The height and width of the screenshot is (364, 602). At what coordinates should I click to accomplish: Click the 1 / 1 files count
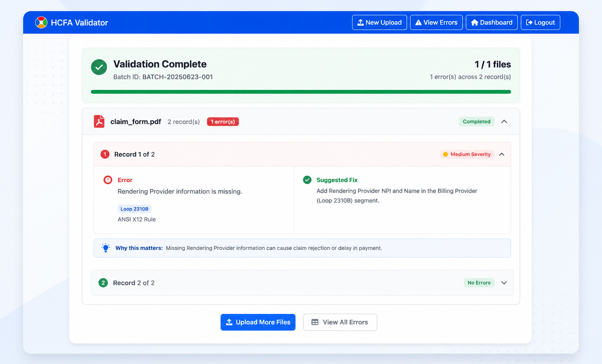pyautogui.click(x=493, y=65)
